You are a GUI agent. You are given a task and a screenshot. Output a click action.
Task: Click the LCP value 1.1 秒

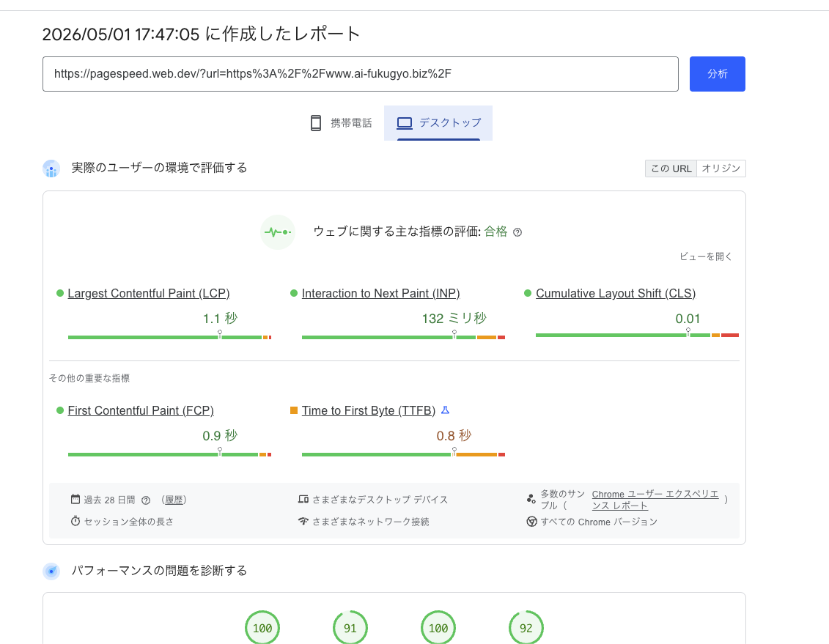(x=220, y=319)
